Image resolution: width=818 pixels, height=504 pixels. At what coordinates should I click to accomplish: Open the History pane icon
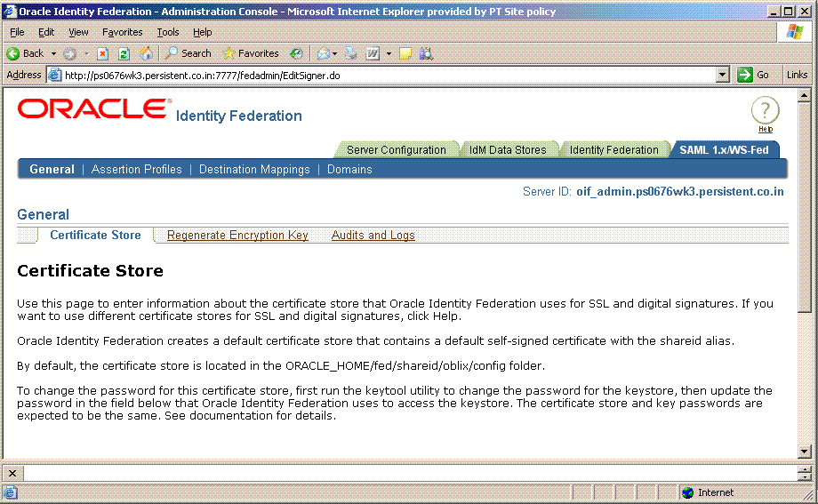296,53
